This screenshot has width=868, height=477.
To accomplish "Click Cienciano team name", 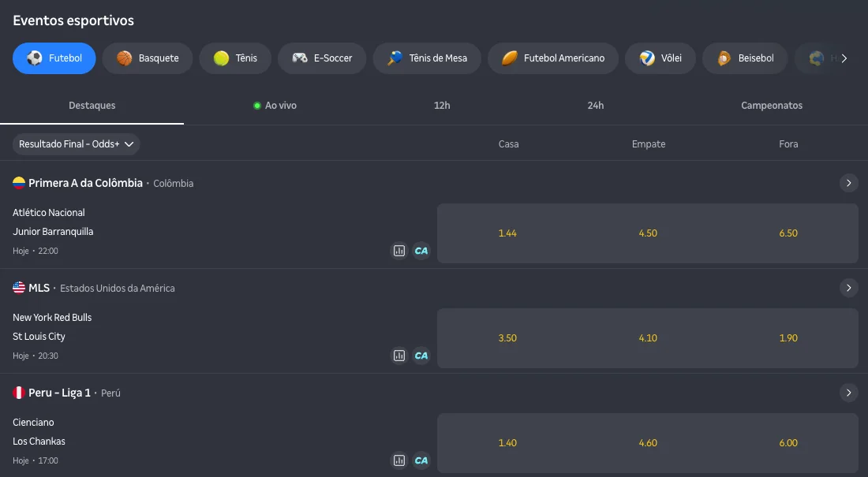I will click(33, 423).
